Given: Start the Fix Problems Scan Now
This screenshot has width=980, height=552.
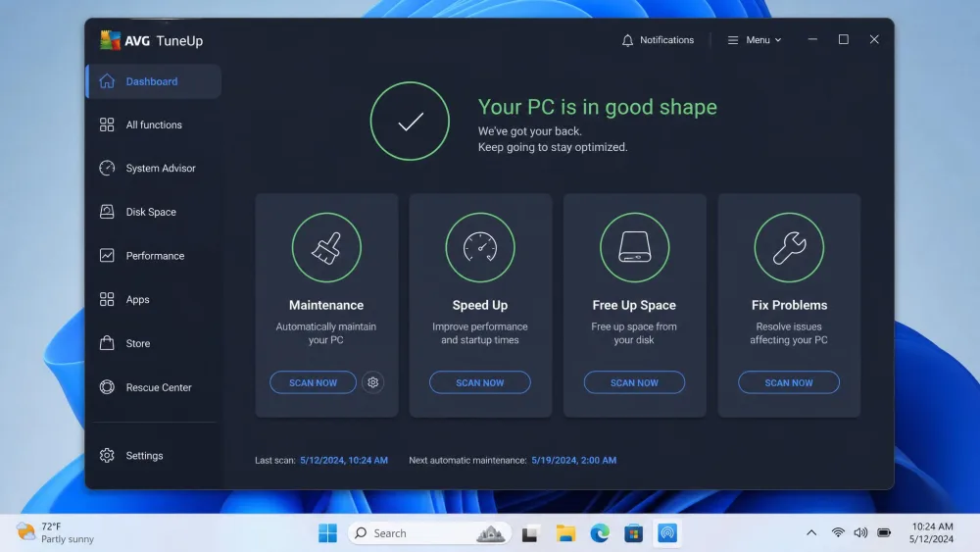Looking at the screenshot, I should pos(789,382).
